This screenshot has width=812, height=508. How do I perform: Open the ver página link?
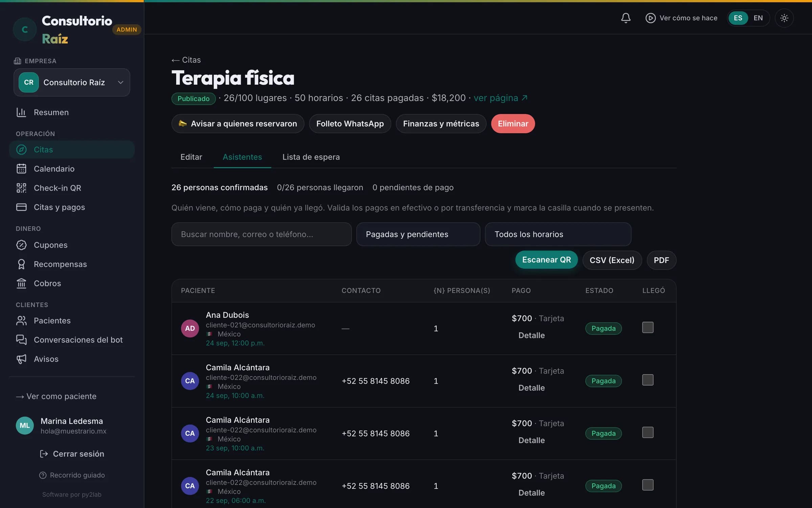tap(500, 98)
